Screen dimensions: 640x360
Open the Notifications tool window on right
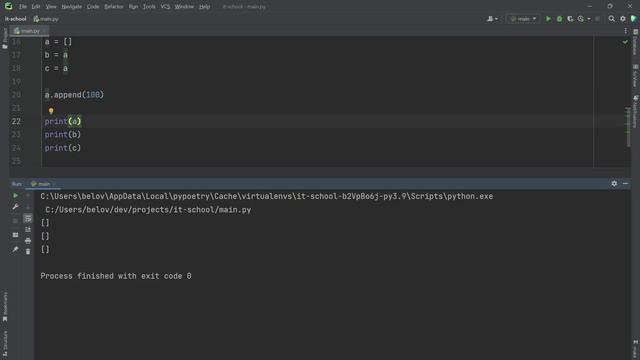636,111
